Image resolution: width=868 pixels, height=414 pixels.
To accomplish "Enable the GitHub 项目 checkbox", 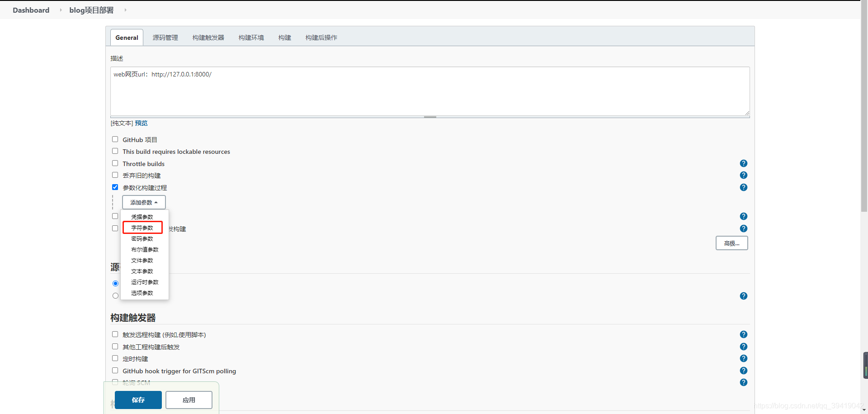I will (x=115, y=139).
